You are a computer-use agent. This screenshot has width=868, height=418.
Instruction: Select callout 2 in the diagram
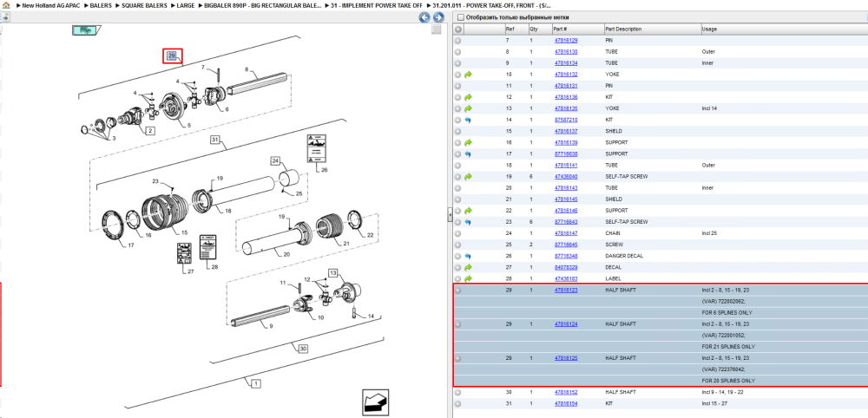coord(150,131)
